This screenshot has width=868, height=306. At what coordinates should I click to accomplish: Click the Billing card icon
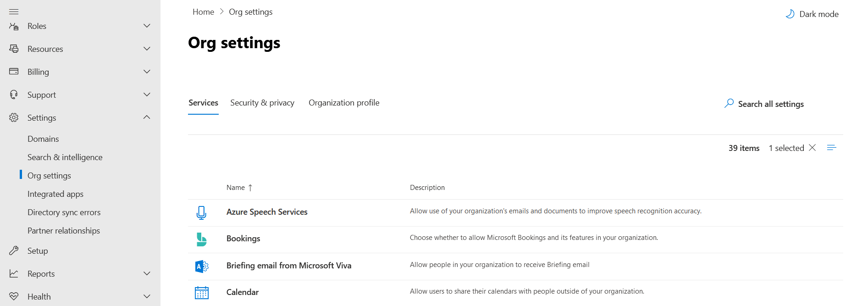(14, 72)
